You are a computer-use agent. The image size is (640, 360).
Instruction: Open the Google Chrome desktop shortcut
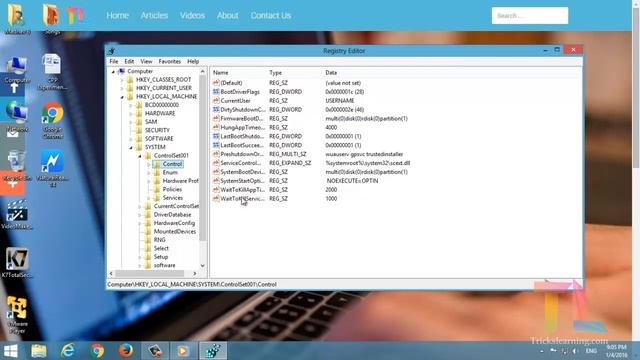(x=53, y=120)
